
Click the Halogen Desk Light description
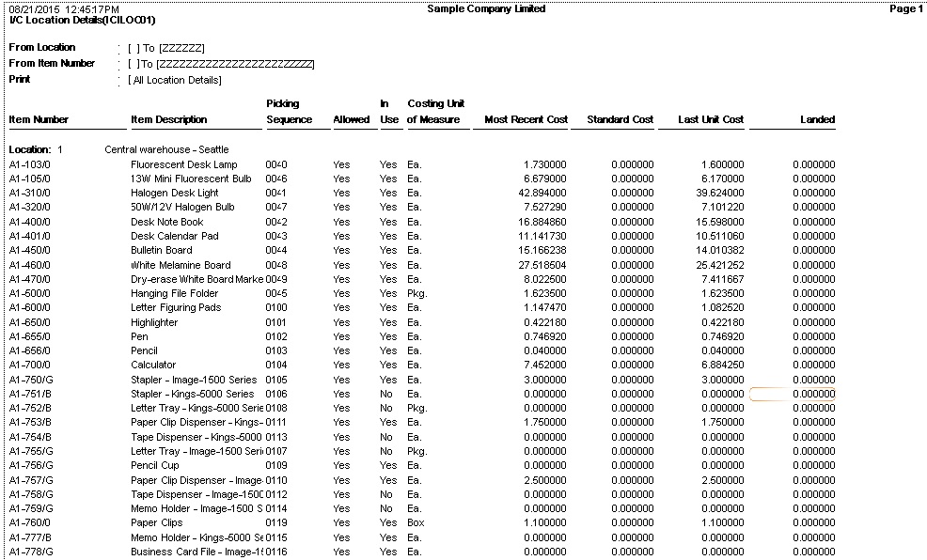click(x=174, y=194)
